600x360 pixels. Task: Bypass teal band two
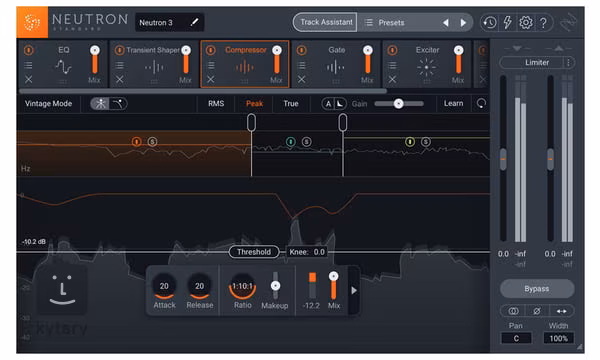(x=291, y=142)
